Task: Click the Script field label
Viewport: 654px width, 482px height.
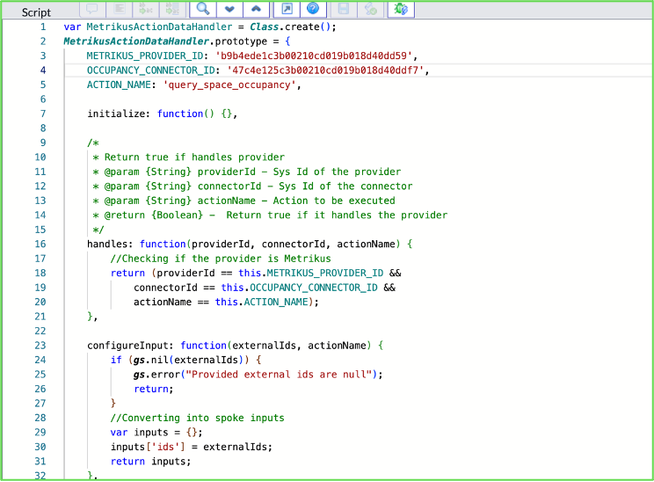Action: point(29,13)
